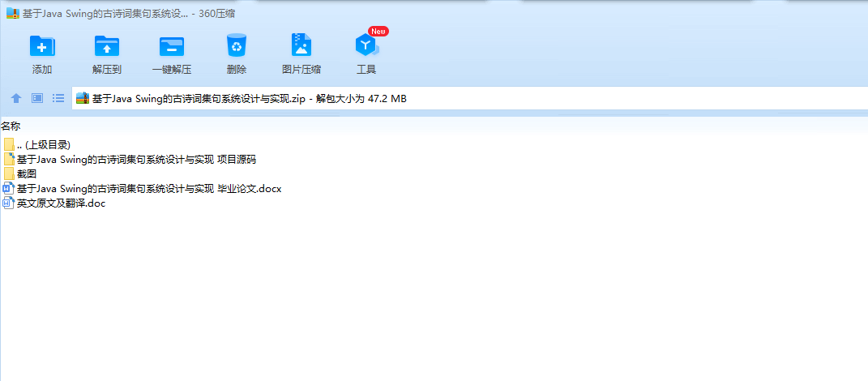Click the zip archive icon in address bar

pyautogui.click(x=83, y=99)
